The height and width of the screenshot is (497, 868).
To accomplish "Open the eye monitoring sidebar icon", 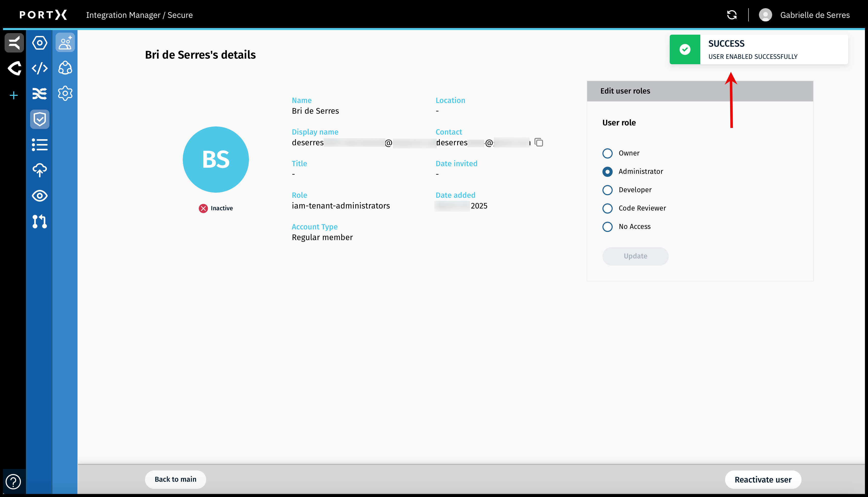I will [40, 196].
